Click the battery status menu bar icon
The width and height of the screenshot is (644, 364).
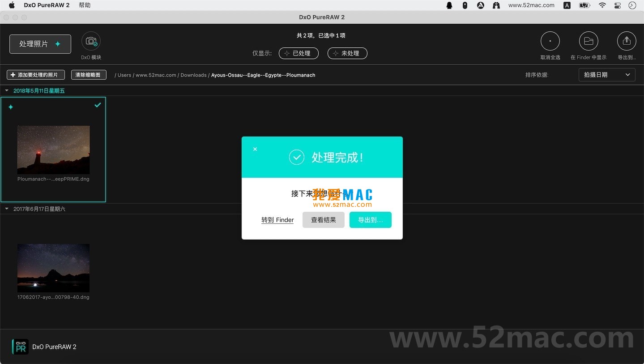pyautogui.click(x=584, y=5)
